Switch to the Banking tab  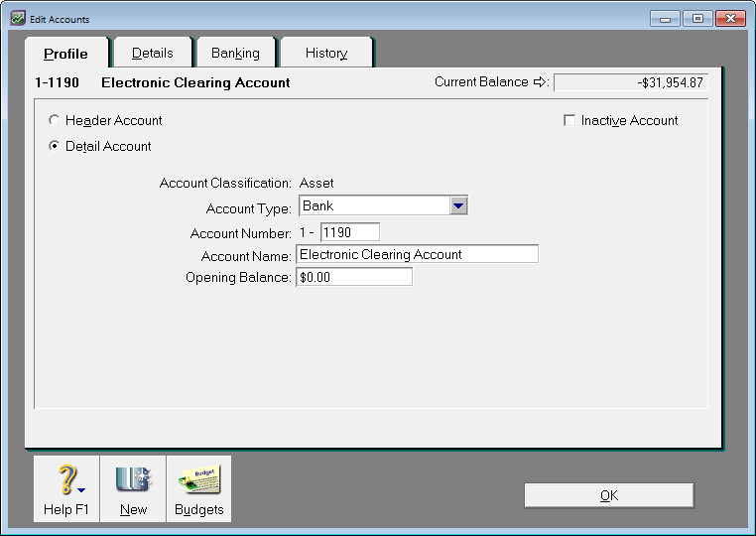(x=235, y=53)
